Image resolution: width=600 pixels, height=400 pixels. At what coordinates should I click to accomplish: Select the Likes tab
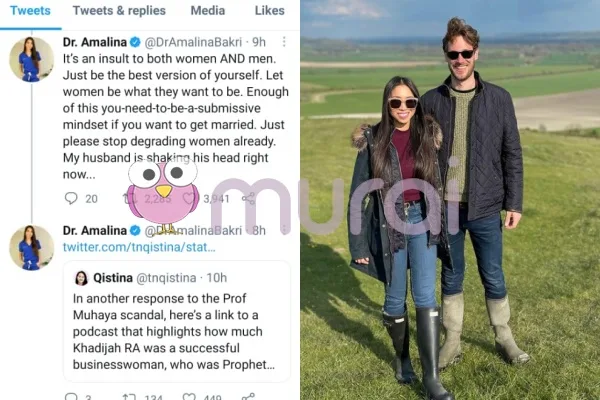point(270,11)
